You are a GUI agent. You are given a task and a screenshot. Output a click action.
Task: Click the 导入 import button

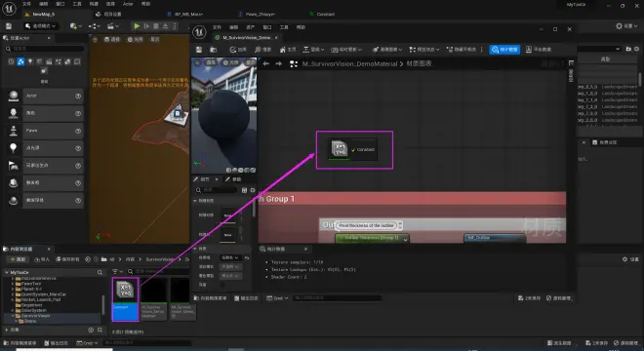[x=42, y=259]
